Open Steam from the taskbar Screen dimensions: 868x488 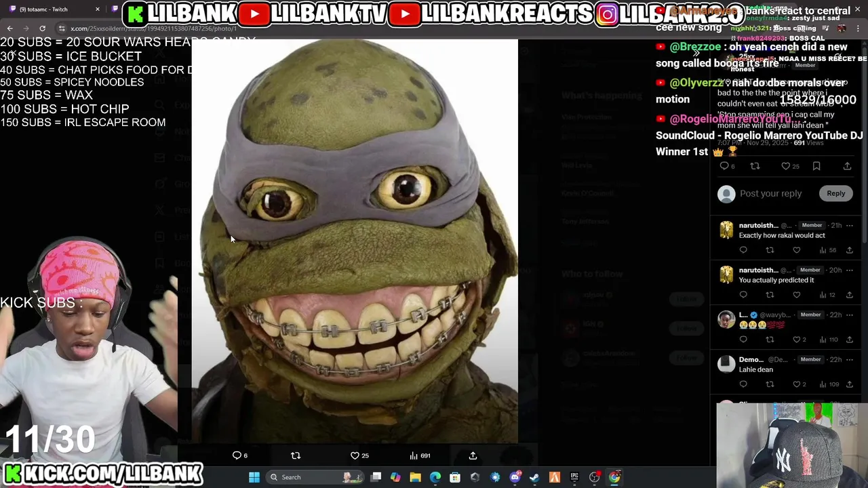(534, 477)
